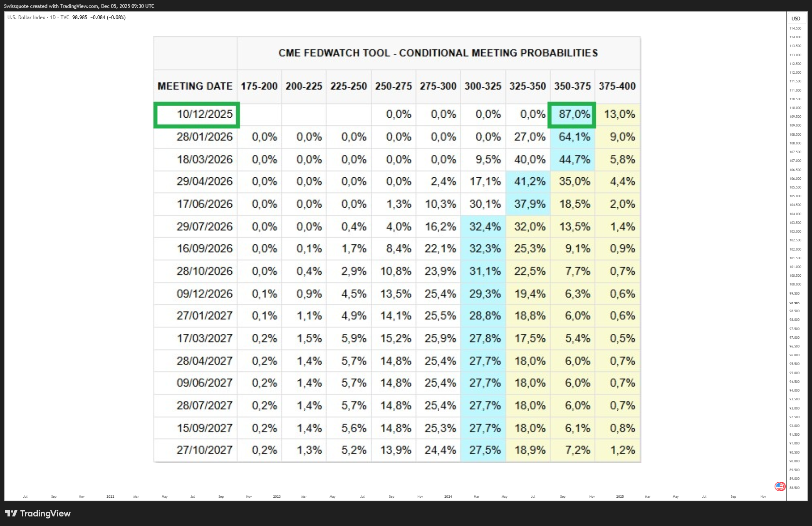
Task: Click the 350-375 column header
Action: click(572, 86)
